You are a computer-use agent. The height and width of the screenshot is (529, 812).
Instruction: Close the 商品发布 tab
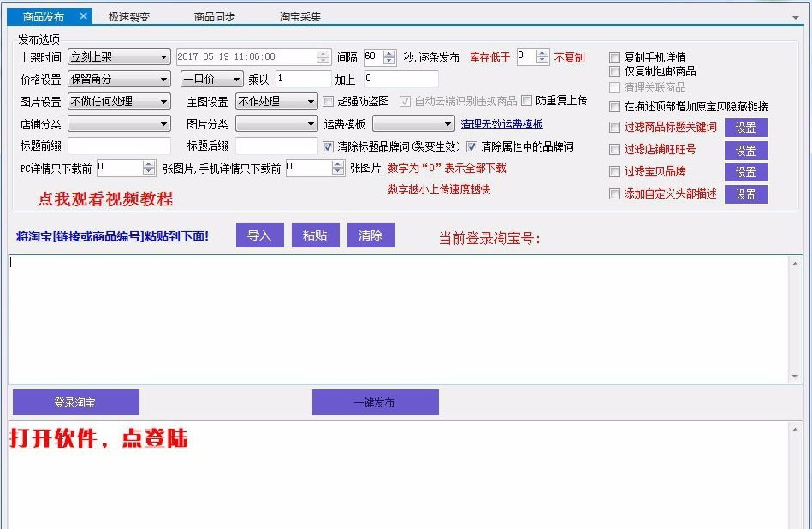point(83,16)
